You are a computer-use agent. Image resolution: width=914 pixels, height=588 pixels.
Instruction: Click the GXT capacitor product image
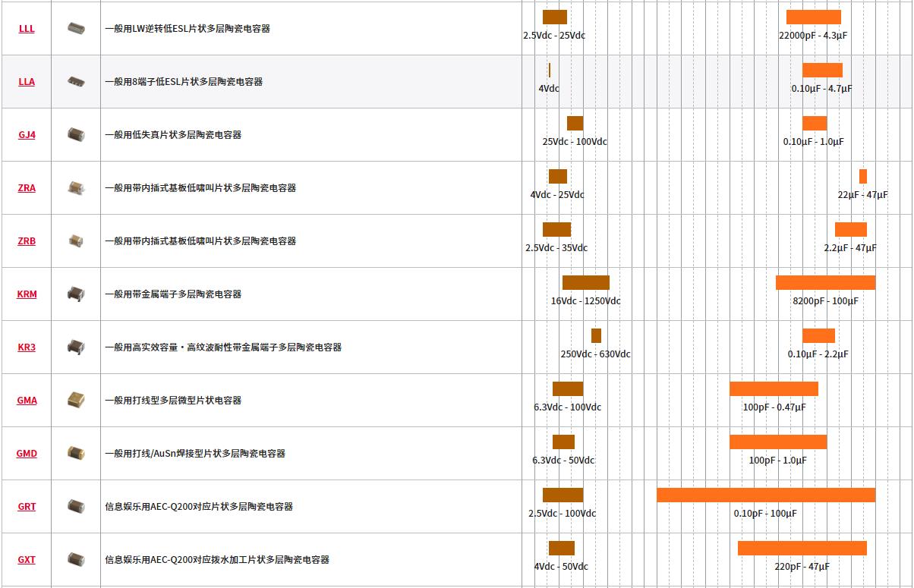[76, 559]
